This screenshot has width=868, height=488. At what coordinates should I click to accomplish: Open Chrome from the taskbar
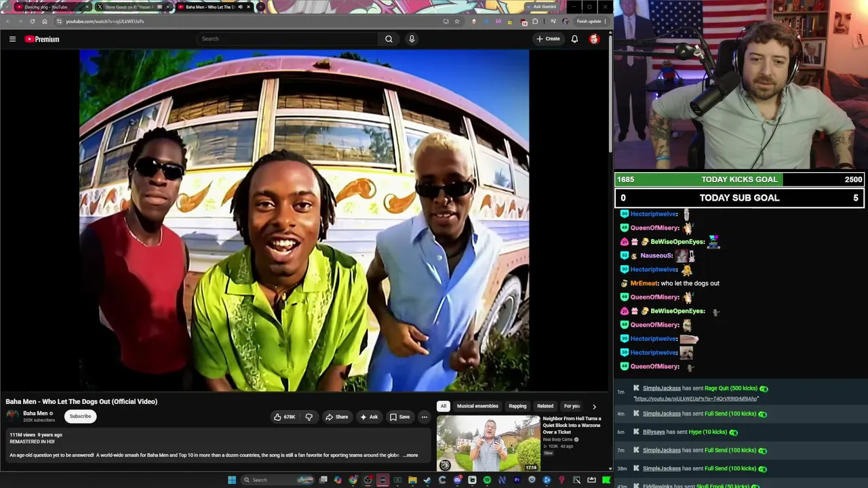coord(353,480)
